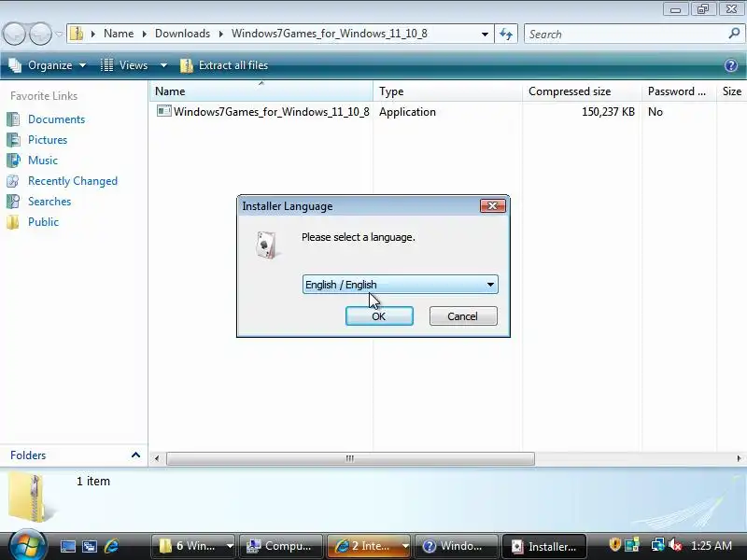Click the 150,237 KB compressed size cell
This screenshot has width=747, height=560.
[x=608, y=111]
